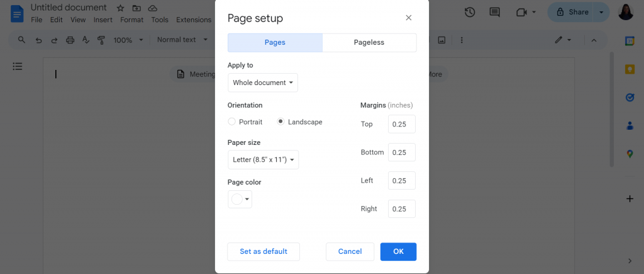Click the Top margin field

point(402,124)
